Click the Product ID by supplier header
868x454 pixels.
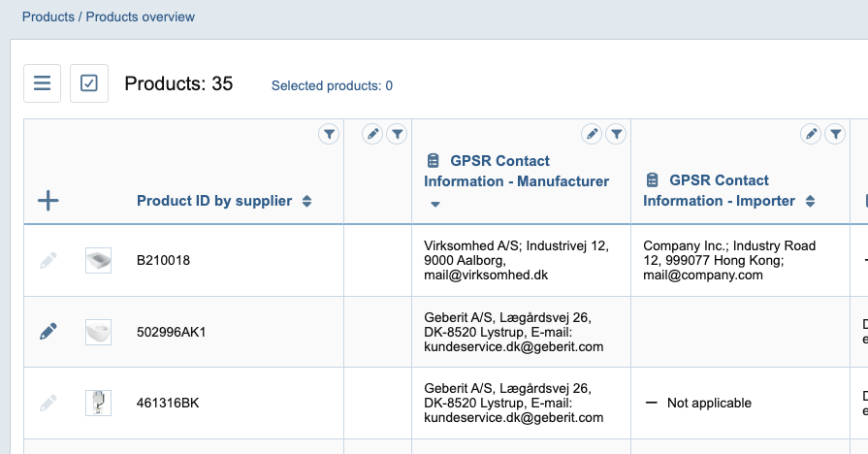[214, 201]
